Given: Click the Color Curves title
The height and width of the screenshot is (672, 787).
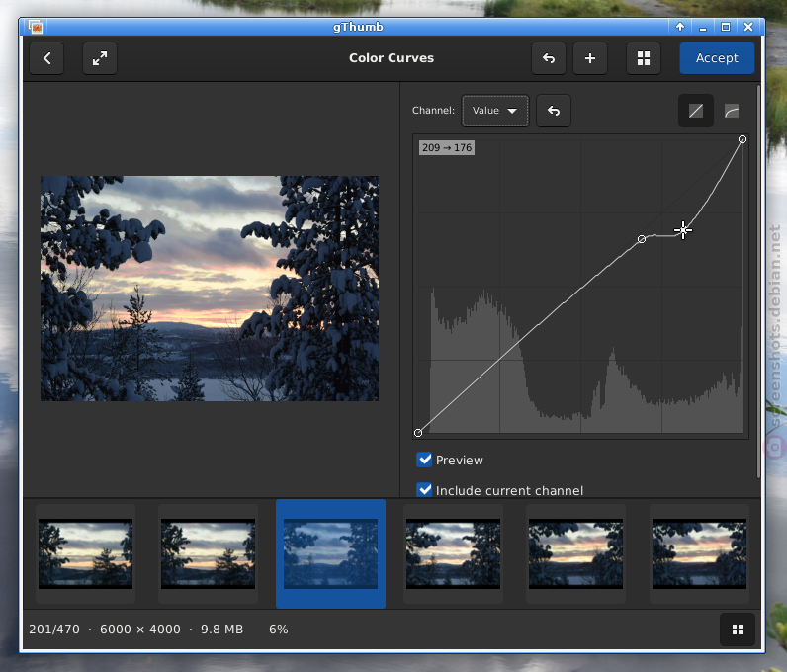Looking at the screenshot, I should (x=392, y=58).
